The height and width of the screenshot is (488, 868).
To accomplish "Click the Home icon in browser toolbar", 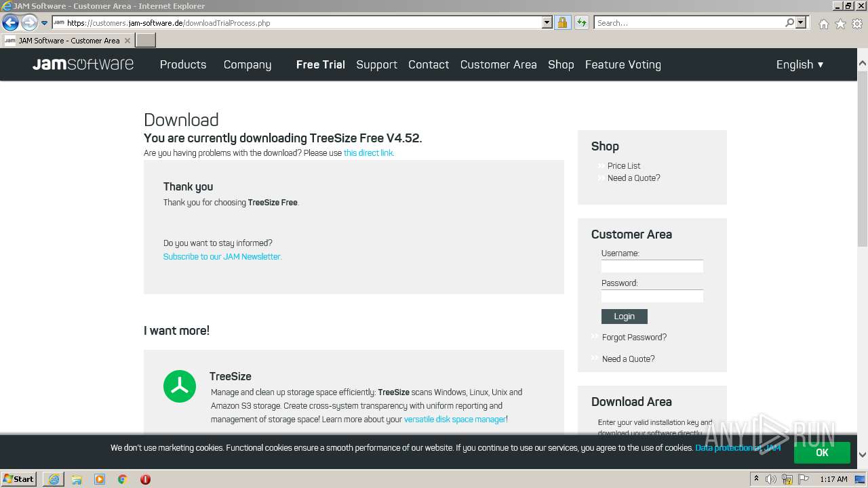I will [823, 24].
